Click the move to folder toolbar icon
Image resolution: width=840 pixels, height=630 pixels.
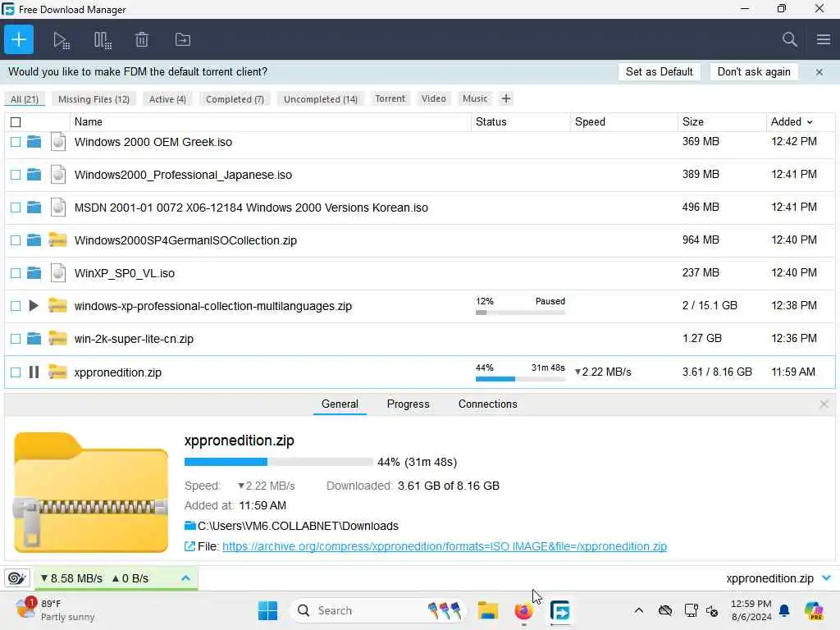coord(183,39)
